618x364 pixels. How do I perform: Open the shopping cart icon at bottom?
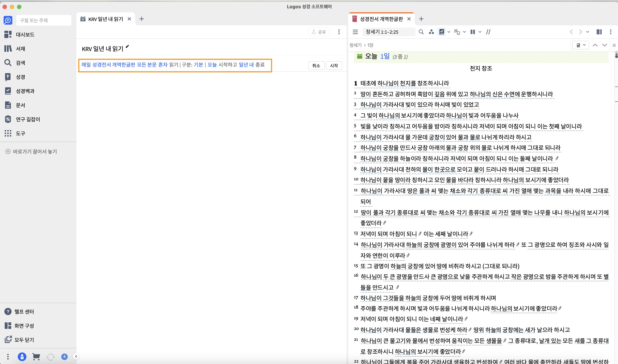point(36,357)
